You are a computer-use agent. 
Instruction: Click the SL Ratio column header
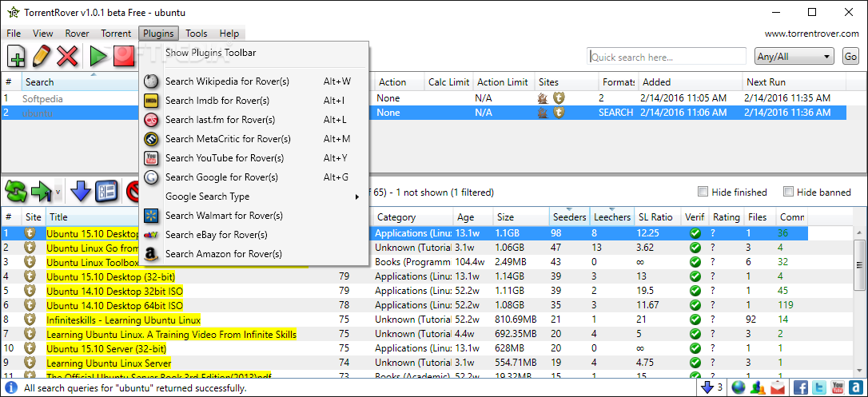click(x=657, y=217)
